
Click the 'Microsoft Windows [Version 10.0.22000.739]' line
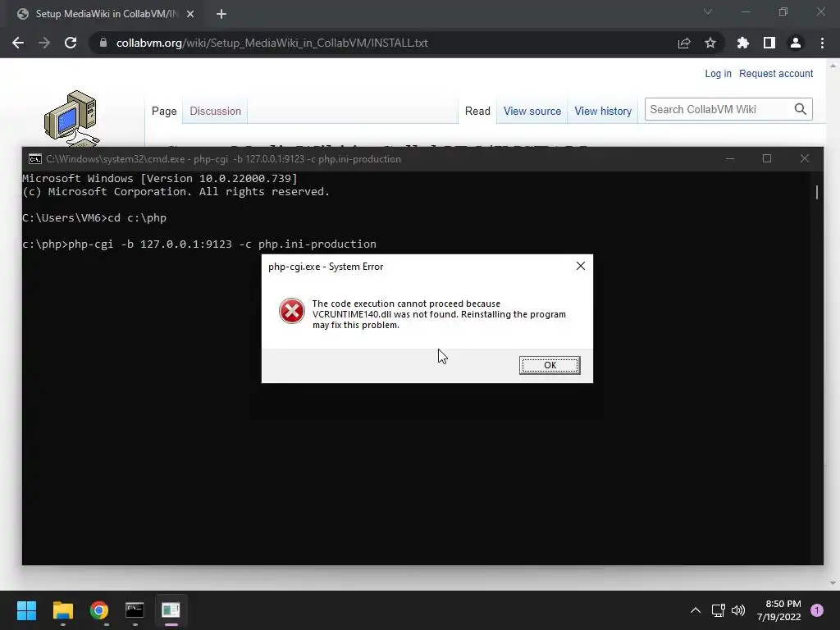(160, 178)
